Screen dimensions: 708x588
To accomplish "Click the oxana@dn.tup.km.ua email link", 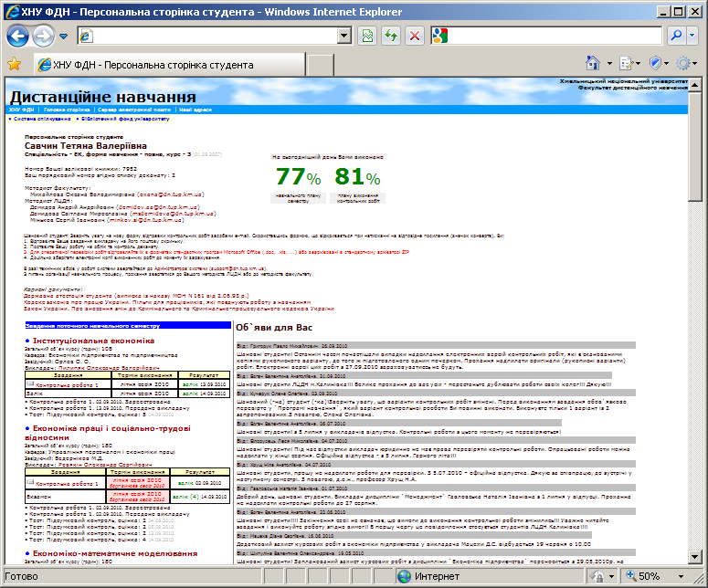I will tap(171, 194).
